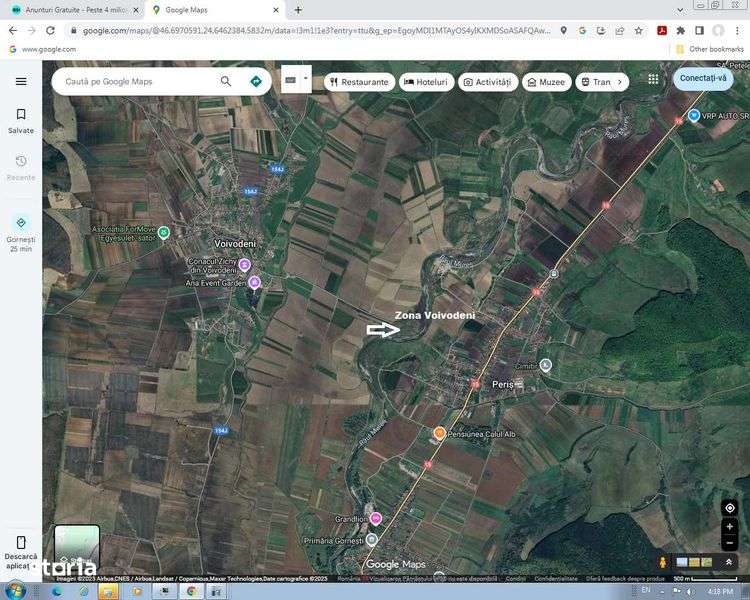
Task: Click the Conectați-vă sign-in button
Action: [x=703, y=78]
